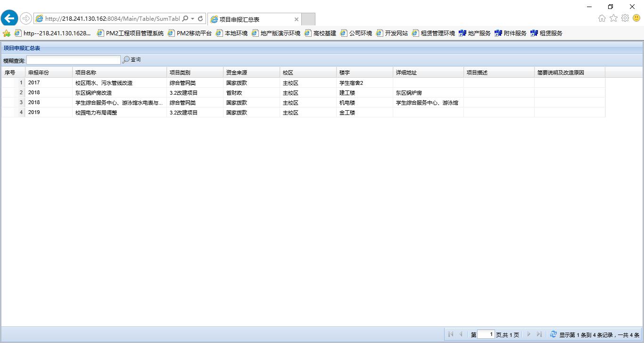Screen dimensions: 644x343
Task: Click the magnifier search icon in address bar
Action: pos(185,18)
